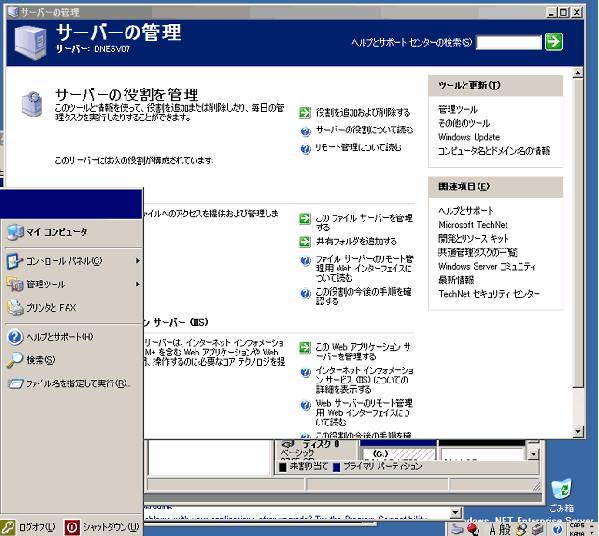Open Windows Server コミュニティ link

point(487,266)
